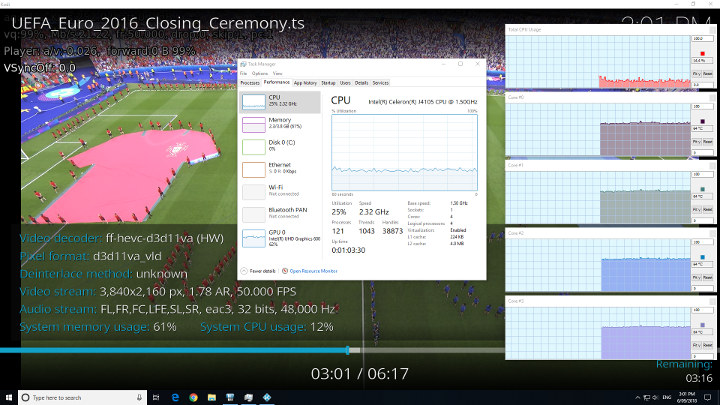The width and height of the screenshot is (720, 405).
Task: Collapse Task Manager with Fewer details
Action: (x=258, y=271)
